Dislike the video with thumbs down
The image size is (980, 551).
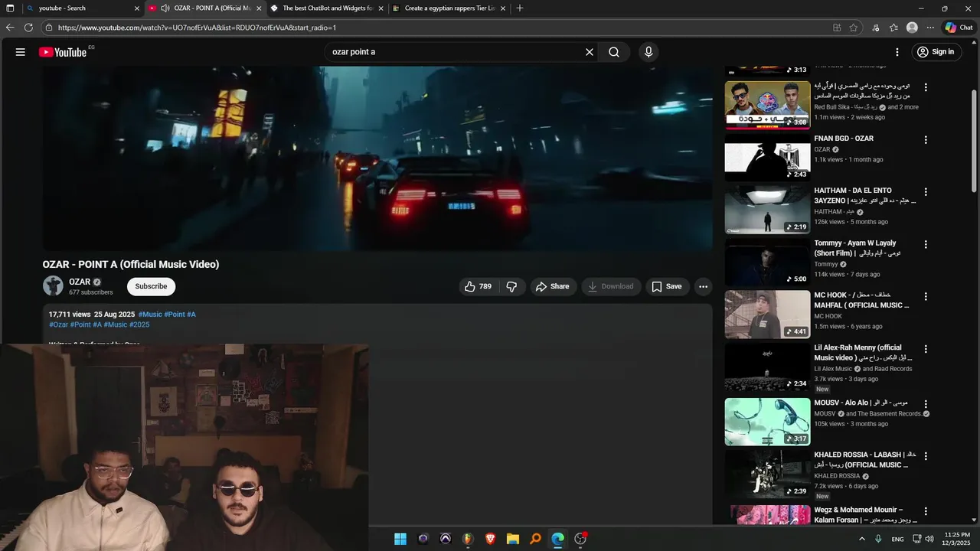click(512, 286)
